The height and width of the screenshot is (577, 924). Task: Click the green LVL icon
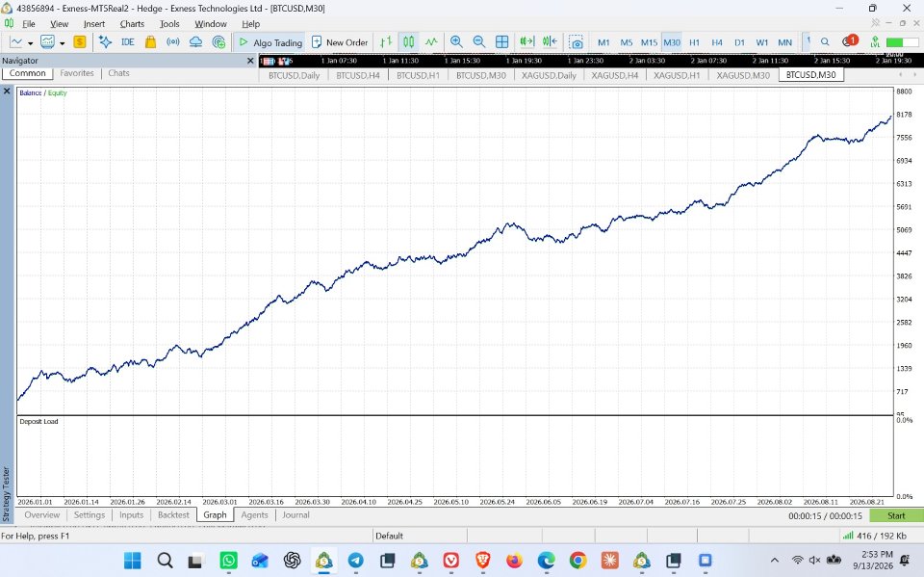coord(875,41)
